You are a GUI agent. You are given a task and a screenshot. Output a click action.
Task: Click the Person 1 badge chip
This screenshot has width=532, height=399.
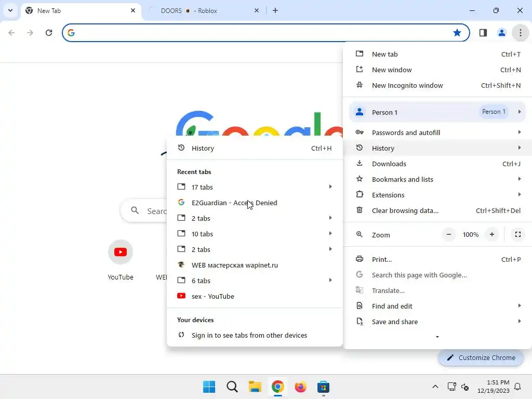pyautogui.click(x=494, y=112)
